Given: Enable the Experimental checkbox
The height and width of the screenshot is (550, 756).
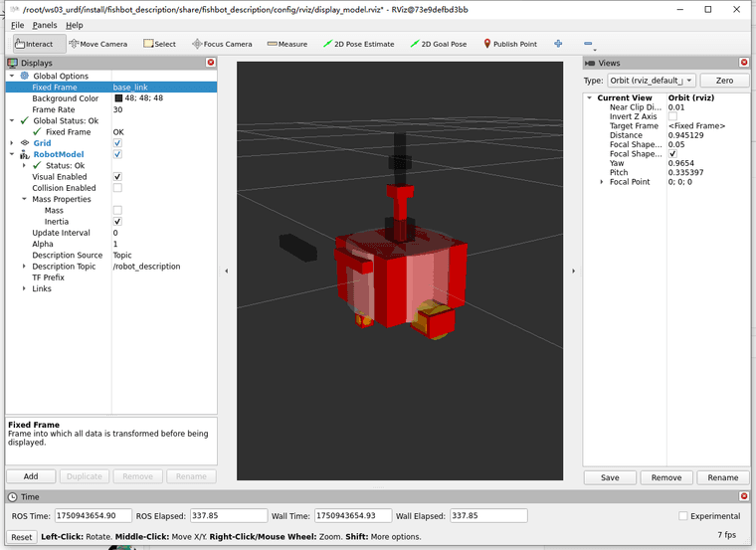Looking at the screenshot, I should click(682, 516).
